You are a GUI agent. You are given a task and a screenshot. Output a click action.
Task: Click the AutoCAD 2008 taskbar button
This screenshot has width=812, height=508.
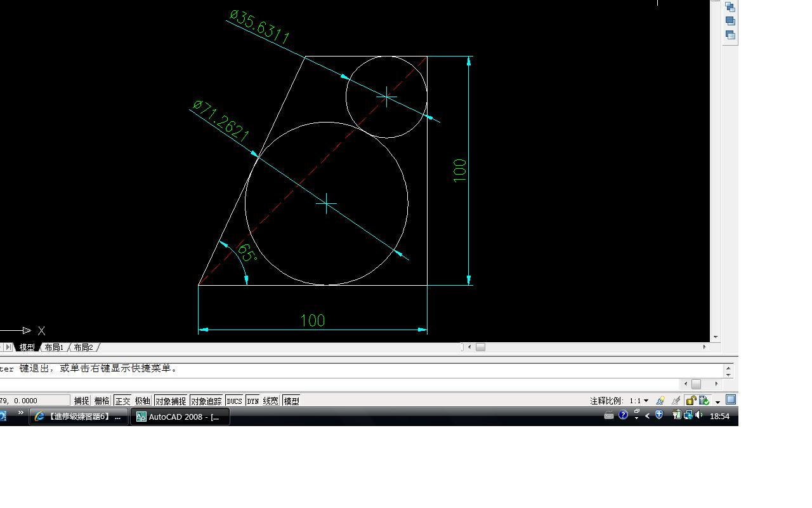180,417
